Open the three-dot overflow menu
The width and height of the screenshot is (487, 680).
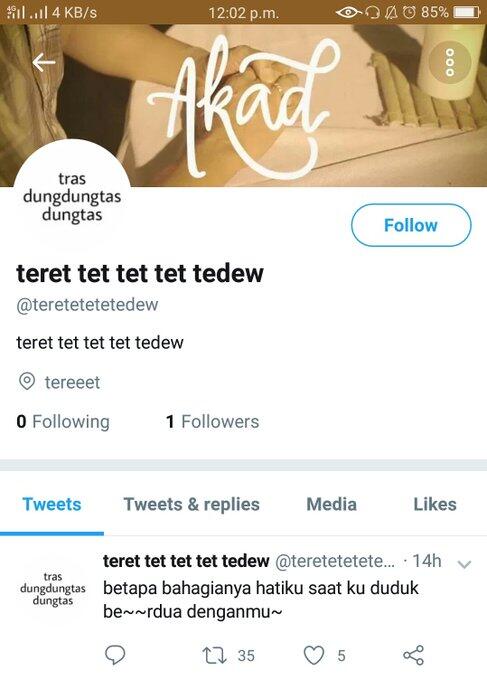point(450,63)
